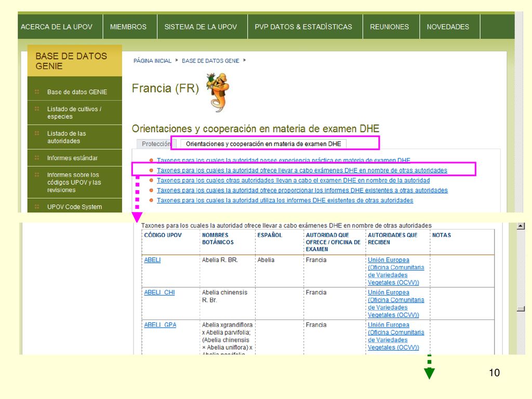Open Informes estándar in sidebar
Image resolution: width=532 pixels, height=399 pixels.
pyautogui.click(x=72, y=158)
